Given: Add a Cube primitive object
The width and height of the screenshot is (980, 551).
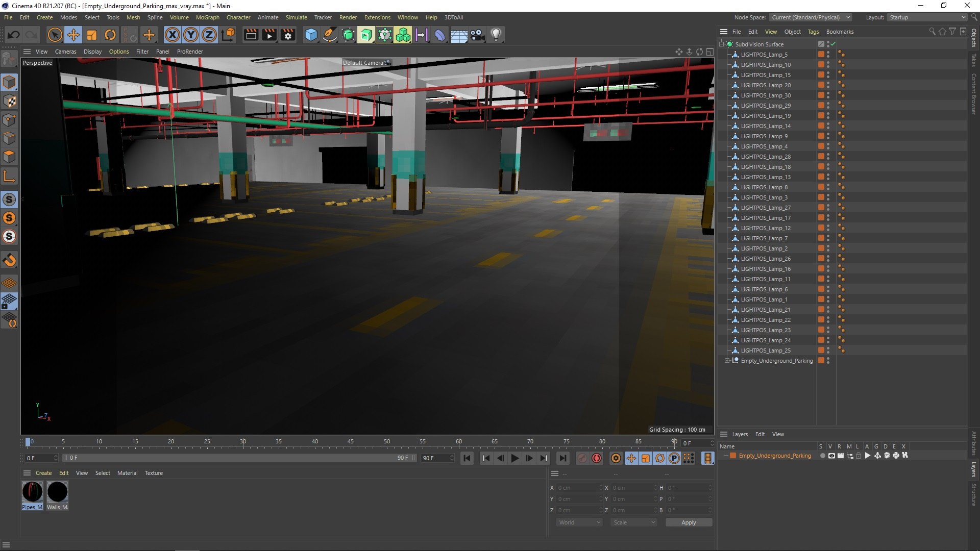Looking at the screenshot, I should coord(311,35).
